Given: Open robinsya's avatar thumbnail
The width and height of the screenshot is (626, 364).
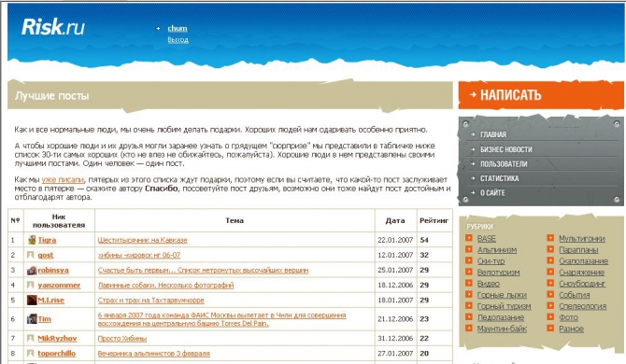Looking at the screenshot, I should point(32,270).
